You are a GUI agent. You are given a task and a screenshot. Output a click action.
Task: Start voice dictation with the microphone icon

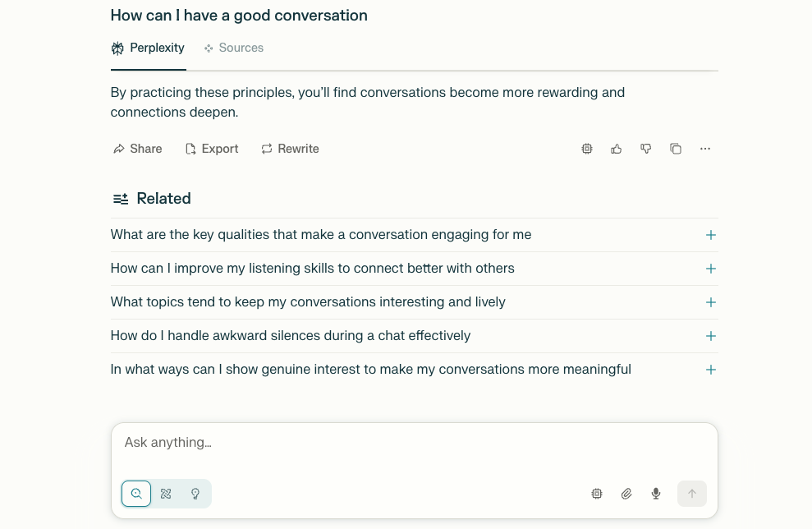656,494
